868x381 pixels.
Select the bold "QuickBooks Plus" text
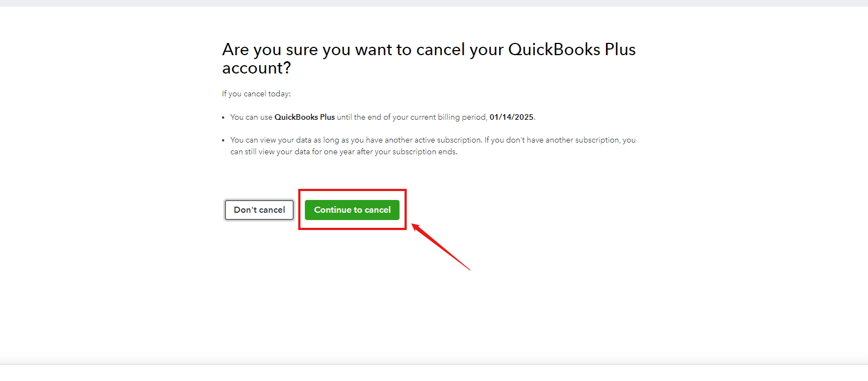coord(304,117)
